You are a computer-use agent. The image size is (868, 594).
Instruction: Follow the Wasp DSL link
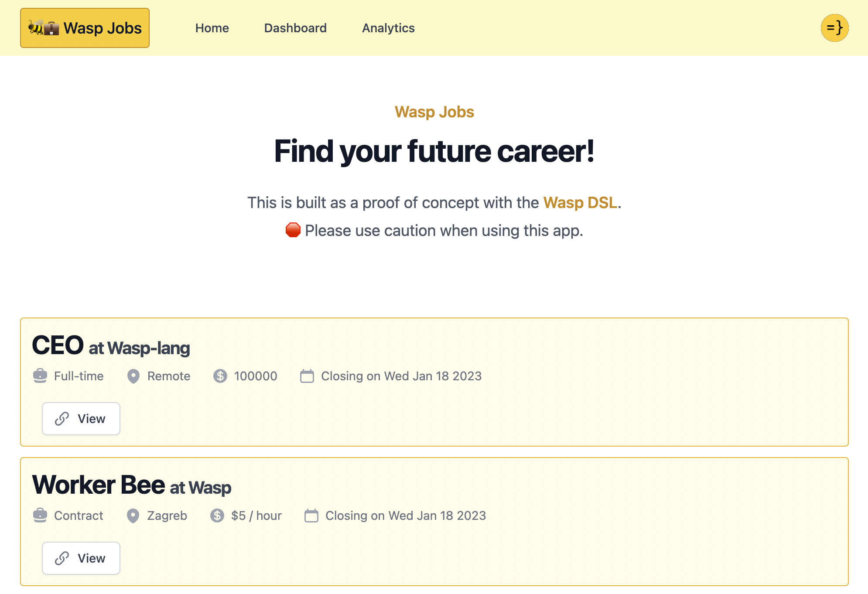(580, 203)
